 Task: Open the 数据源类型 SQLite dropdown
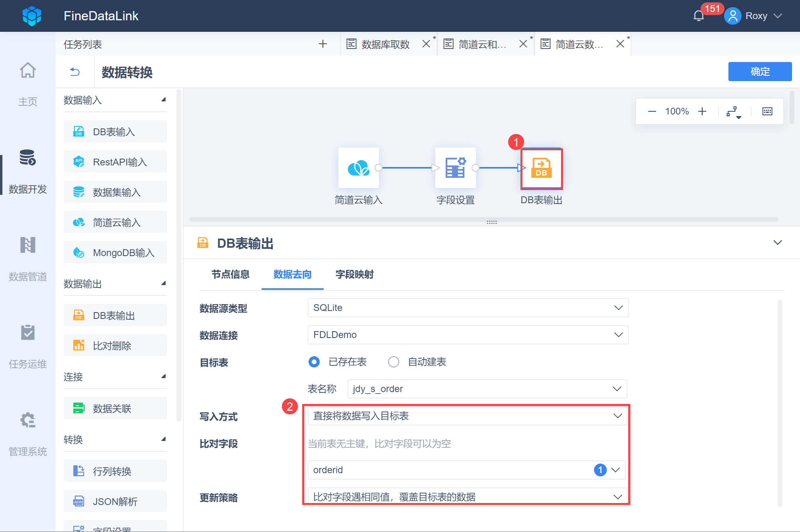point(468,308)
